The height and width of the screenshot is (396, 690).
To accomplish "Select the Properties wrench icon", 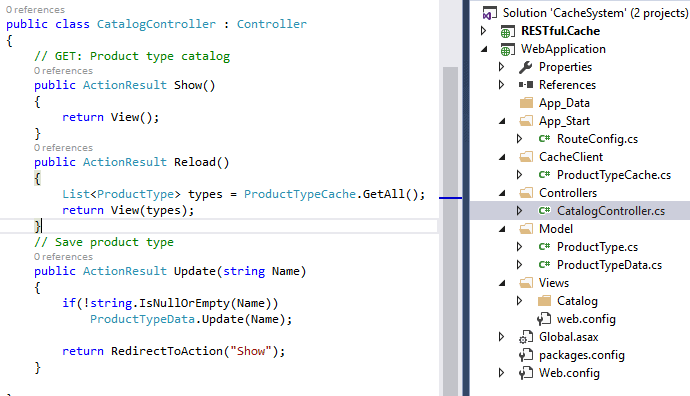I will tap(525, 67).
